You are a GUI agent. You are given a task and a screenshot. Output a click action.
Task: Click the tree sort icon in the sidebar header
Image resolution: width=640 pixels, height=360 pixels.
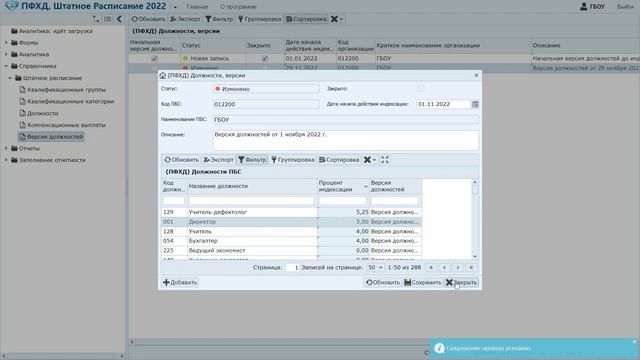(96, 19)
